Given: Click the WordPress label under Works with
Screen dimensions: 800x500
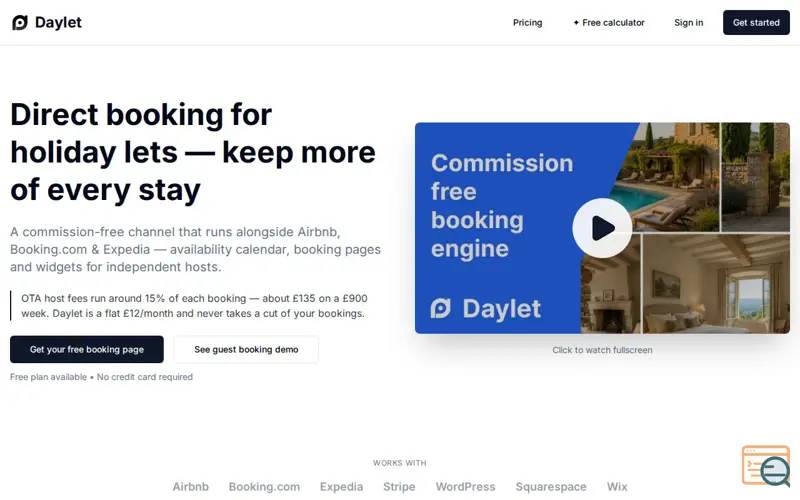Looking at the screenshot, I should pyautogui.click(x=465, y=487).
